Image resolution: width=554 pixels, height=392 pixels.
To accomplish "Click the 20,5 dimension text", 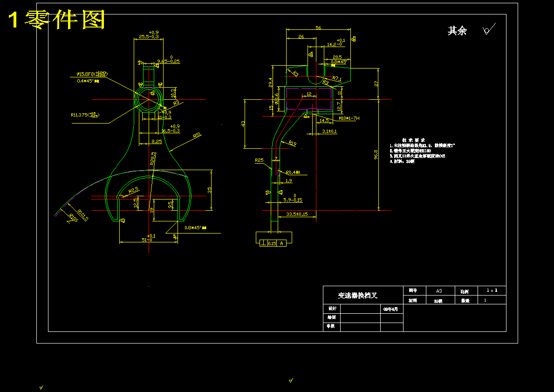I will 337,57.
